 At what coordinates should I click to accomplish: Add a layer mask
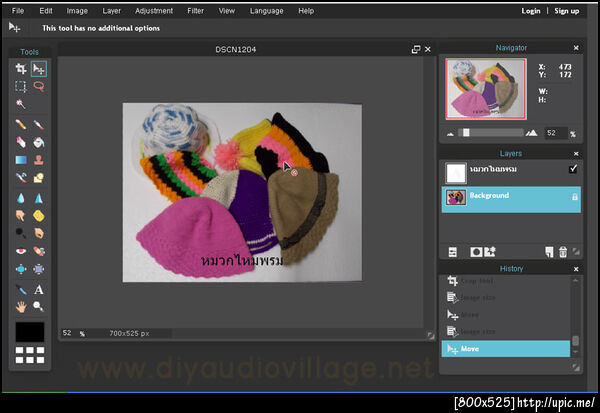click(476, 252)
